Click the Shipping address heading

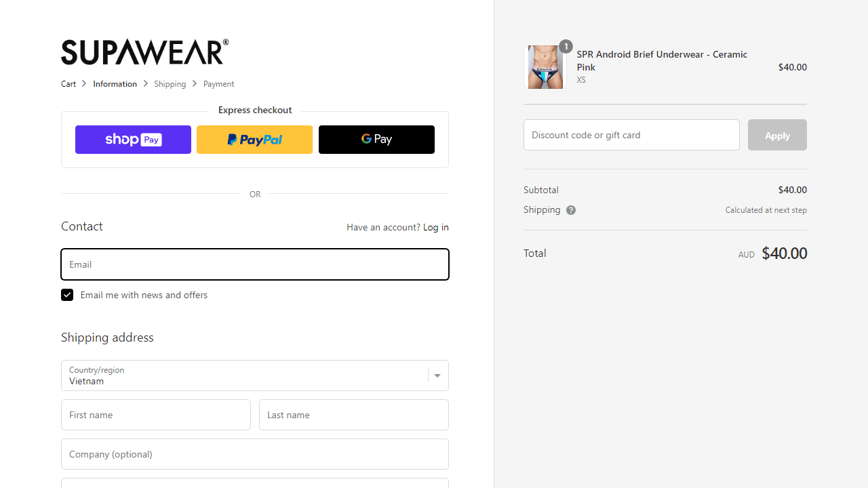tap(107, 338)
